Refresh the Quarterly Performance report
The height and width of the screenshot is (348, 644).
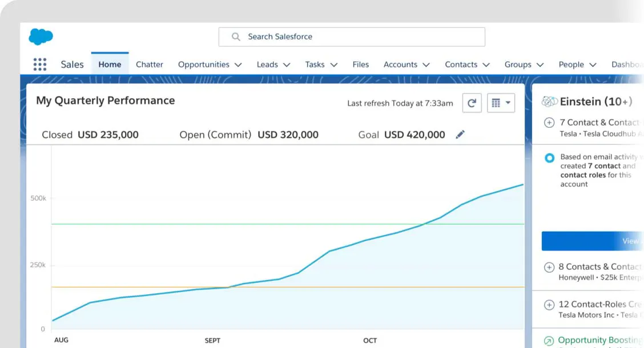click(472, 103)
